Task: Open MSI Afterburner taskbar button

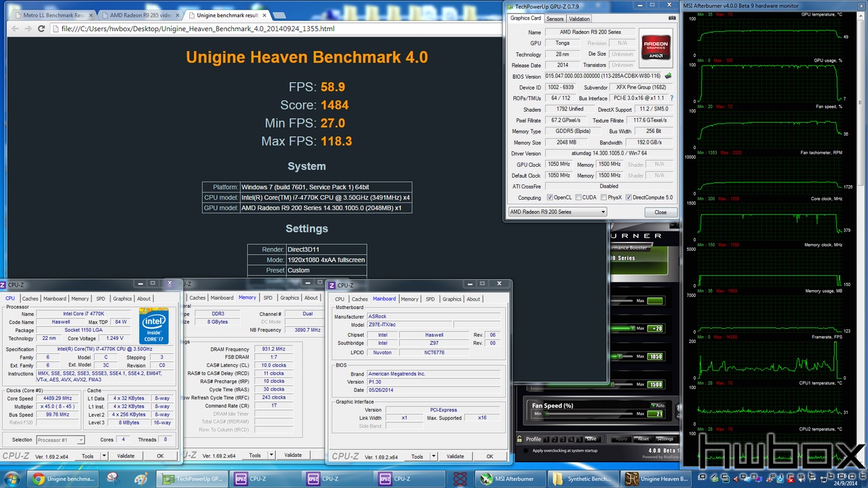Action: (511, 479)
